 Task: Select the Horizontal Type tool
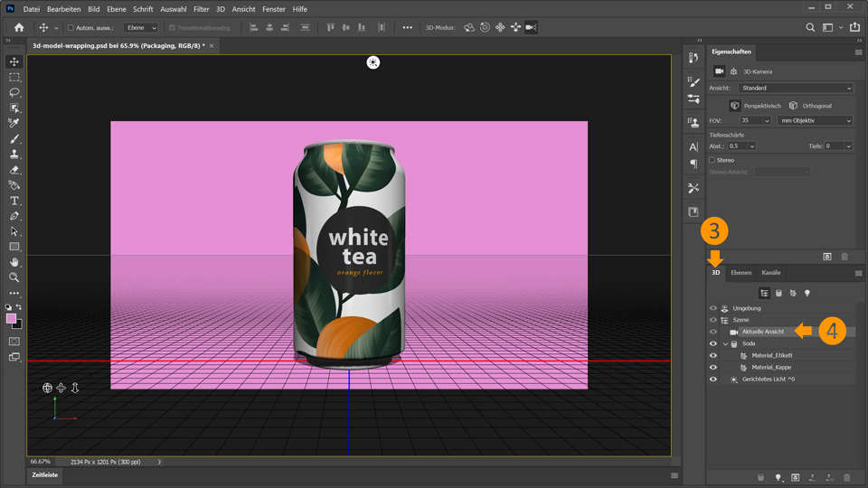point(14,201)
